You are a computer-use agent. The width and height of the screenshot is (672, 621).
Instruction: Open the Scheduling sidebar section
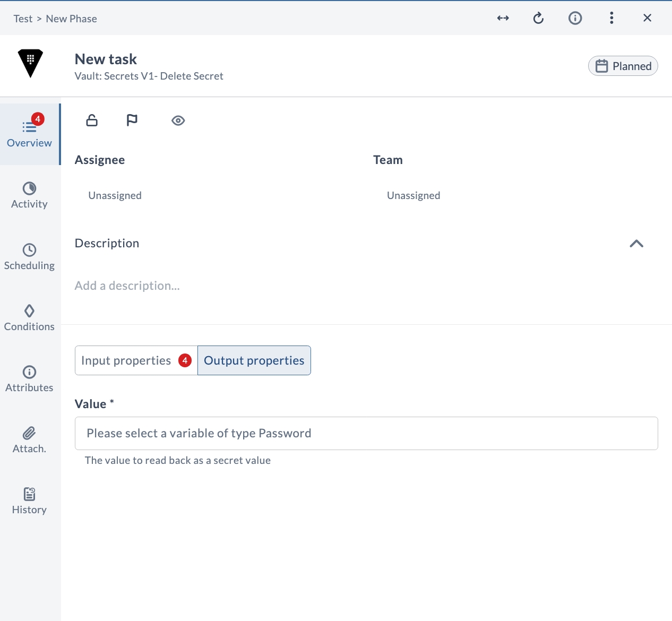coord(30,257)
